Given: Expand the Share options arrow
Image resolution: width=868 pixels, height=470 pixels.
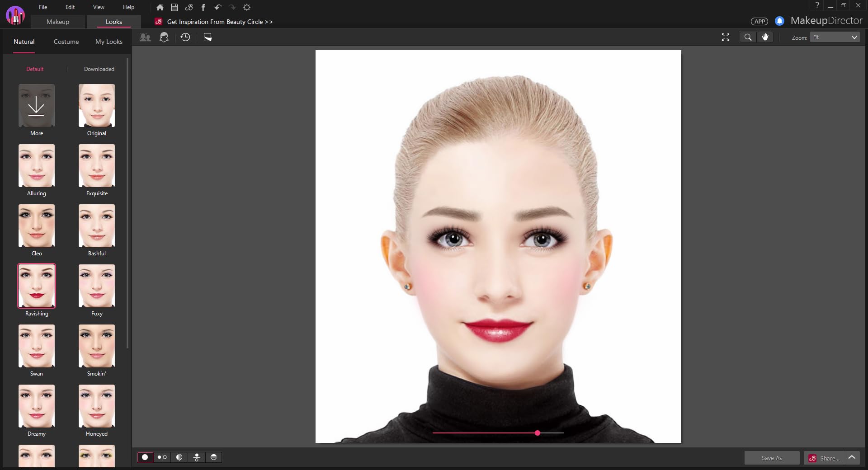Looking at the screenshot, I should [x=852, y=457].
